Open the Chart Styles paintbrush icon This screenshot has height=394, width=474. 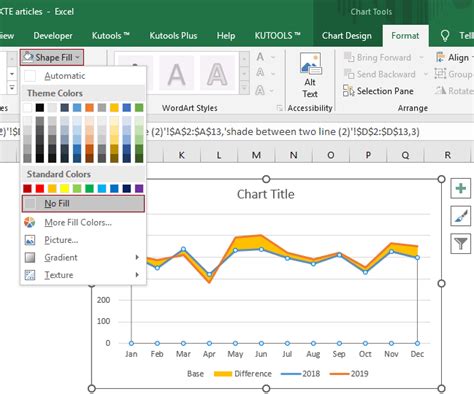461,216
